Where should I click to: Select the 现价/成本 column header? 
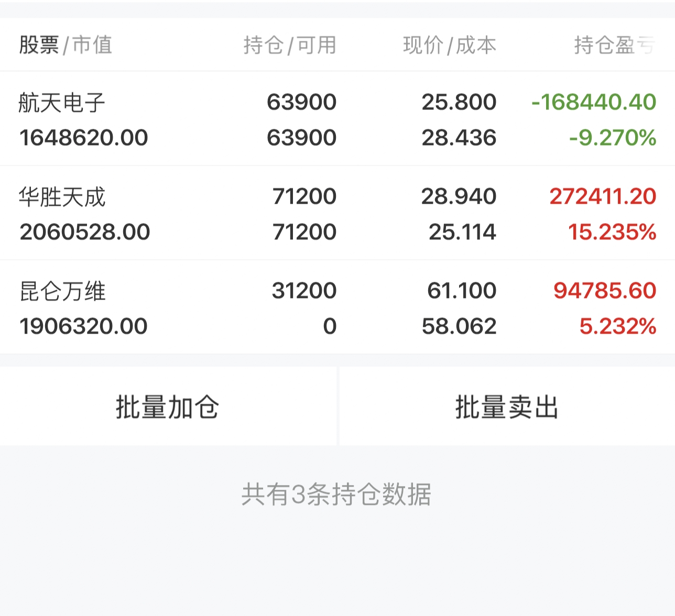[x=449, y=45]
